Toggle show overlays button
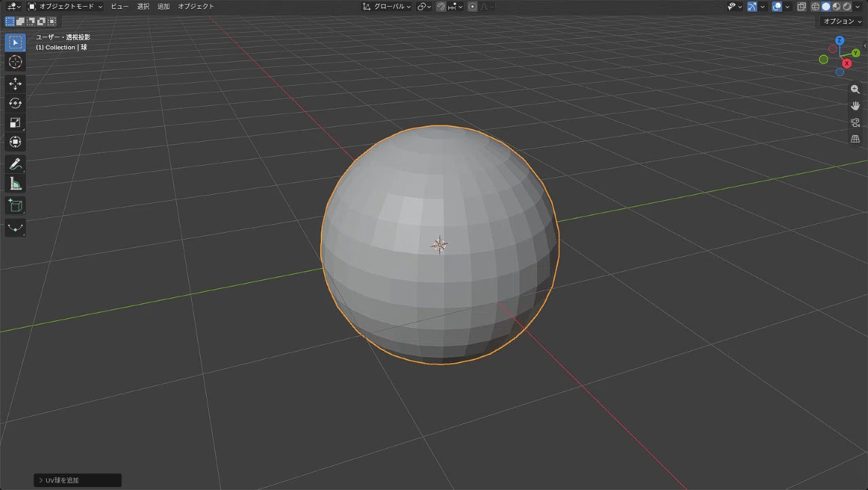The height and width of the screenshot is (490, 868). pyautogui.click(x=777, y=6)
